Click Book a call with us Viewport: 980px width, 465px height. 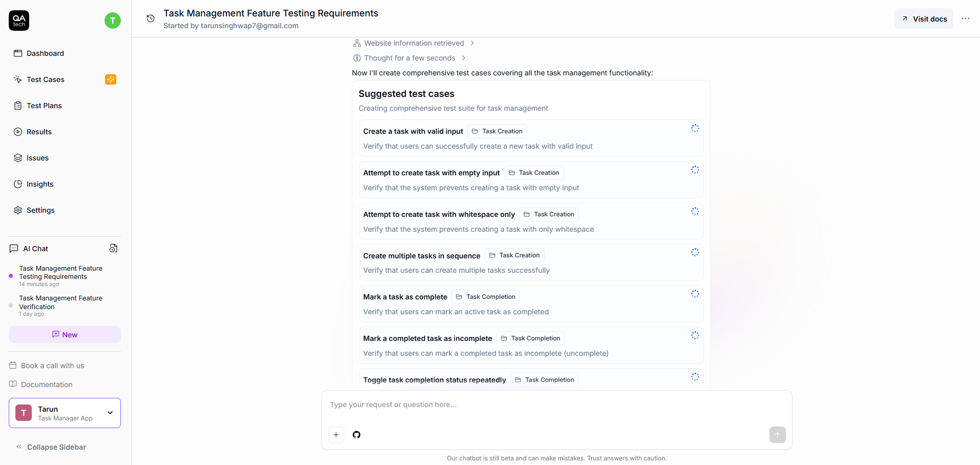click(47, 366)
